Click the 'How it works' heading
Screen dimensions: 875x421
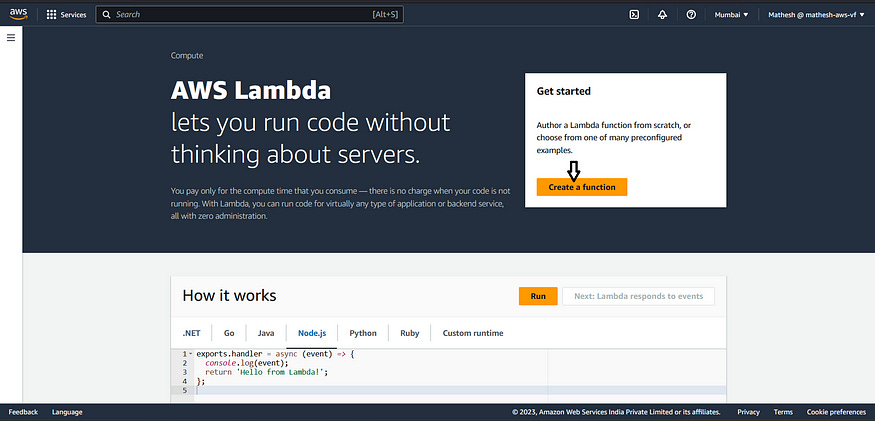click(229, 295)
